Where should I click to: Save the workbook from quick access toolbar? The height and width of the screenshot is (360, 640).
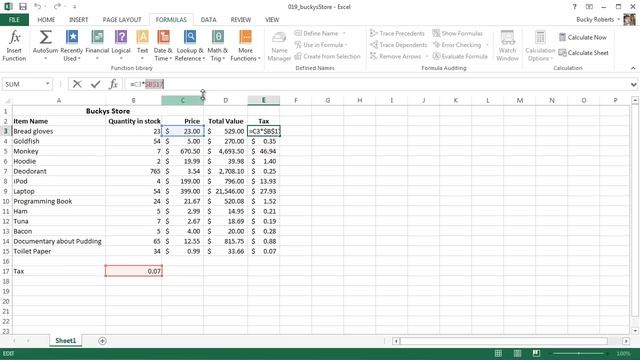pos(23,7)
